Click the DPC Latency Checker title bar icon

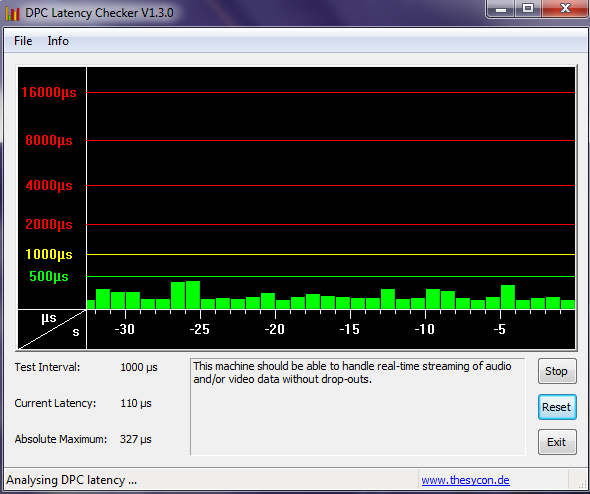coord(12,13)
